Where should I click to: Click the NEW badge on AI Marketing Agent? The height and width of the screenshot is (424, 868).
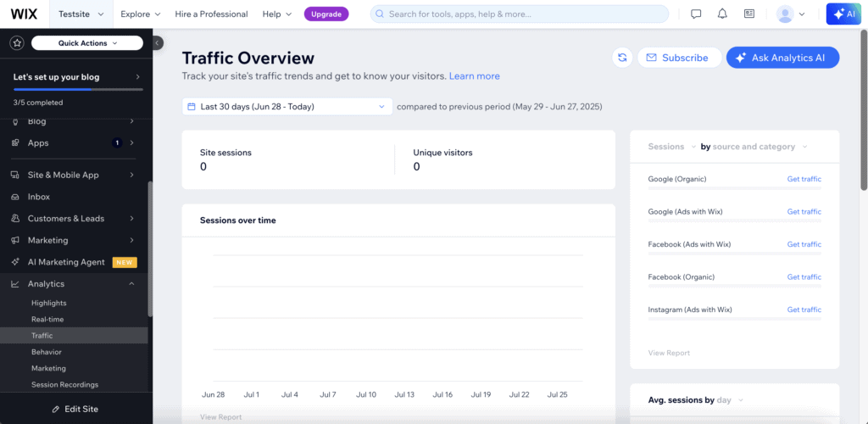pyautogui.click(x=125, y=262)
